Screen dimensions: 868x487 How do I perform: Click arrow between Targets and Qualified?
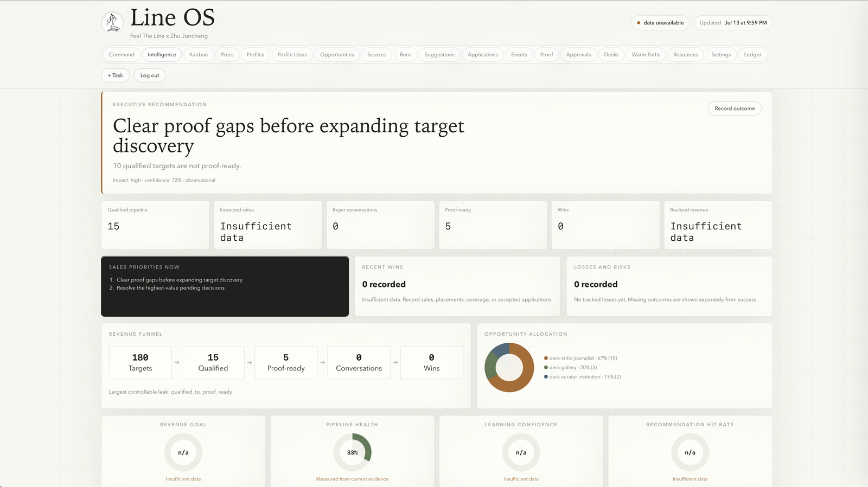click(x=177, y=362)
